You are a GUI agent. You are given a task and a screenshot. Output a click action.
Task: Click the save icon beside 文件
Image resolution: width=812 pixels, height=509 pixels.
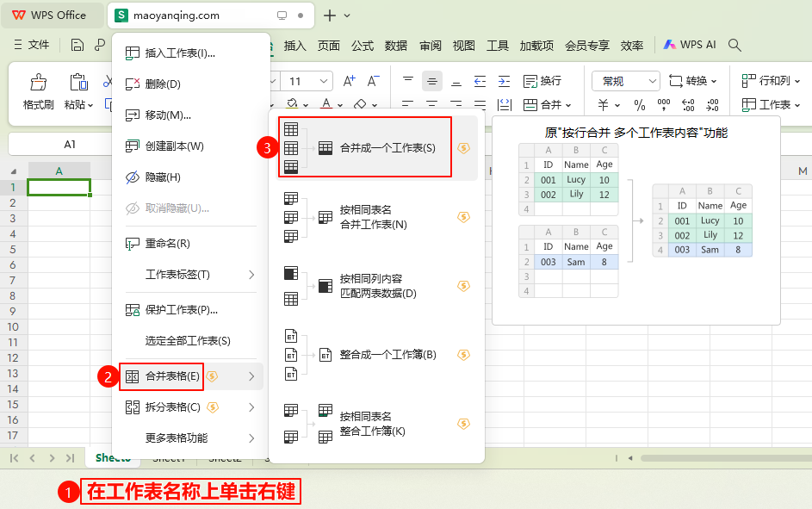coord(77,45)
